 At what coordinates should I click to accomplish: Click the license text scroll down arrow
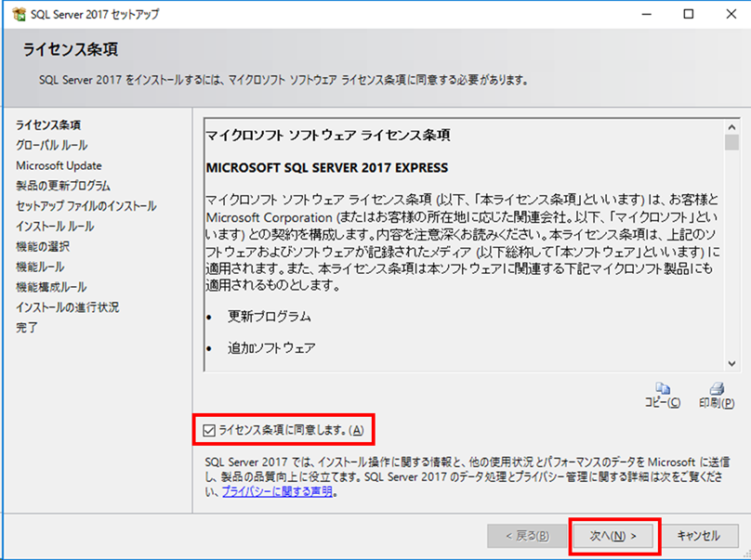(x=731, y=363)
